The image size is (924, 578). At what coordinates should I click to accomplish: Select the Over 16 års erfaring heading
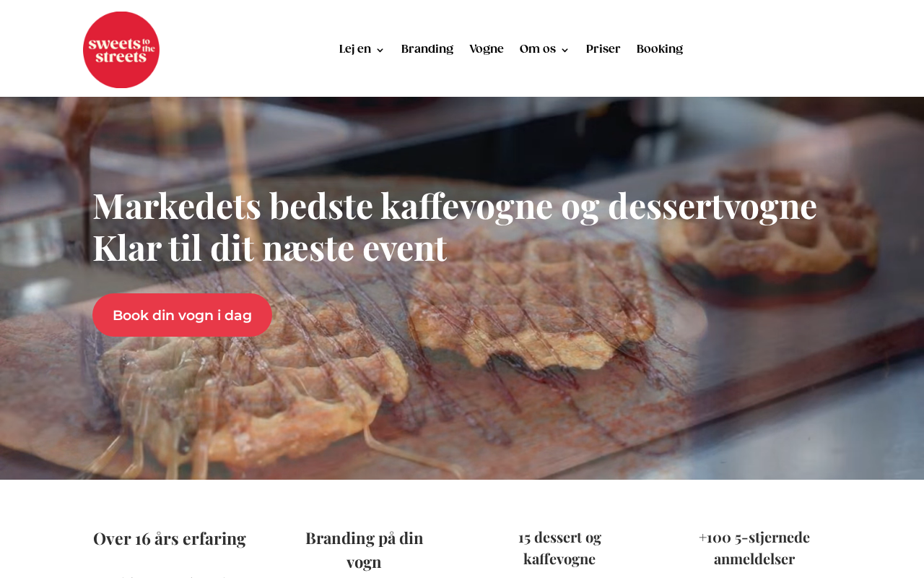[170, 538]
